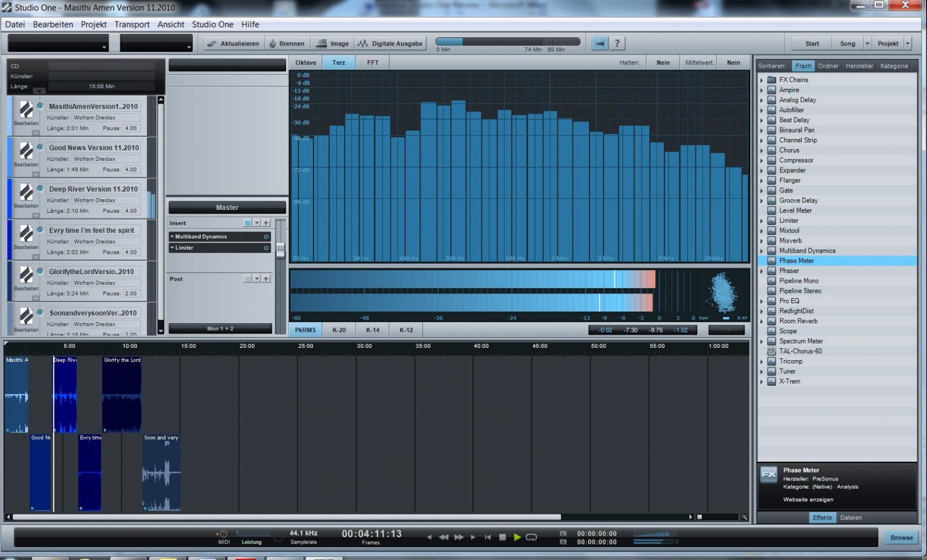Select the Spectrum Meter effect in the browser
The height and width of the screenshot is (560, 927).
pyautogui.click(x=838, y=341)
